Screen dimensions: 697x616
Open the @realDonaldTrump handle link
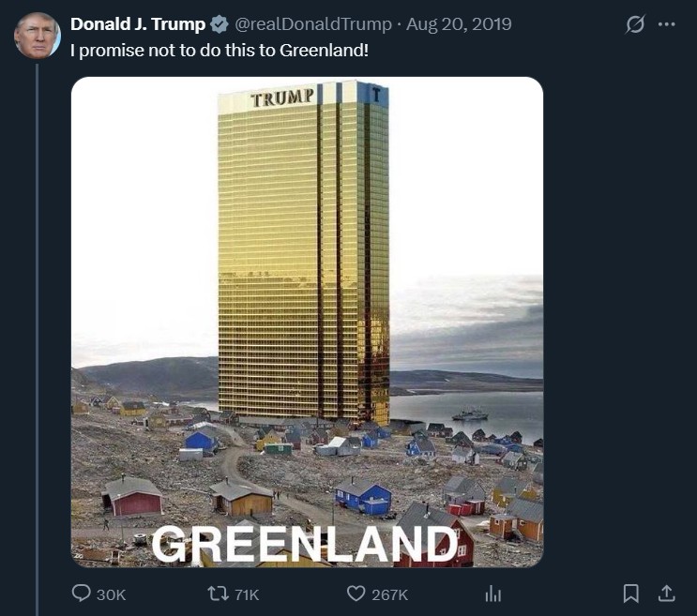tap(311, 24)
